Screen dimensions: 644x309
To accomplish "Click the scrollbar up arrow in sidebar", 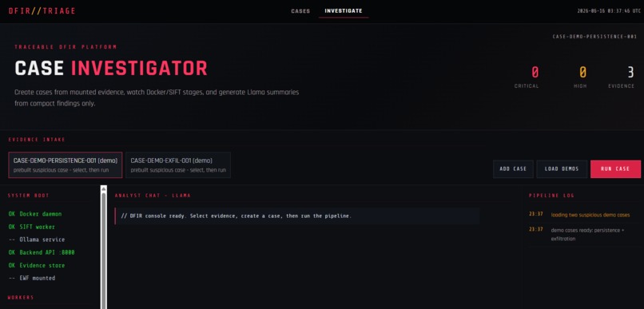I will [104, 188].
